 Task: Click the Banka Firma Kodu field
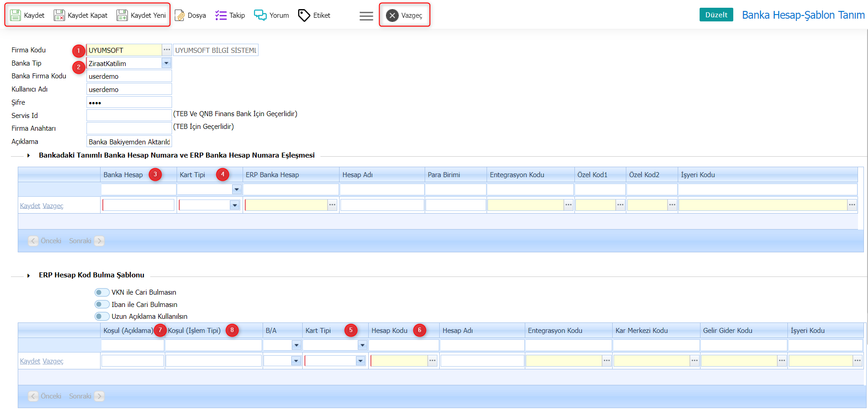coord(129,76)
